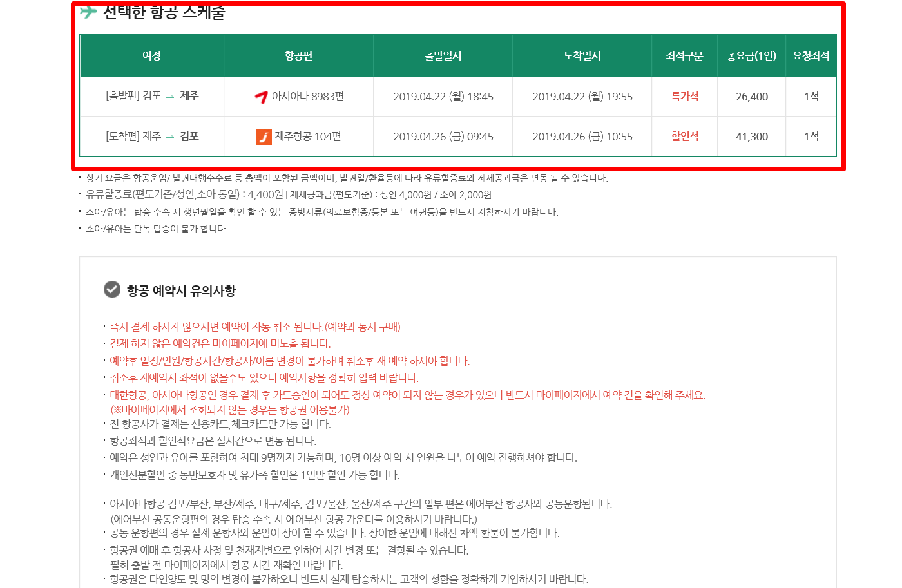Click 1석 in the Asiana 8983편 row
The width and height of the screenshot is (902, 588).
pyautogui.click(x=811, y=97)
